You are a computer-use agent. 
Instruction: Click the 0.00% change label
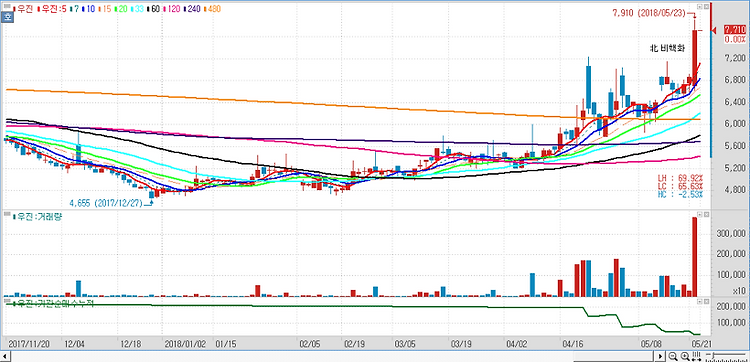coord(735,40)
